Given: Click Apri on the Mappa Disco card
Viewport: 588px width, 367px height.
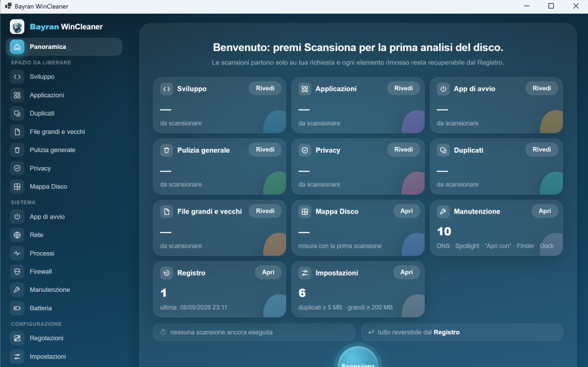Looking at the screenshot, I should pos(406,211).
